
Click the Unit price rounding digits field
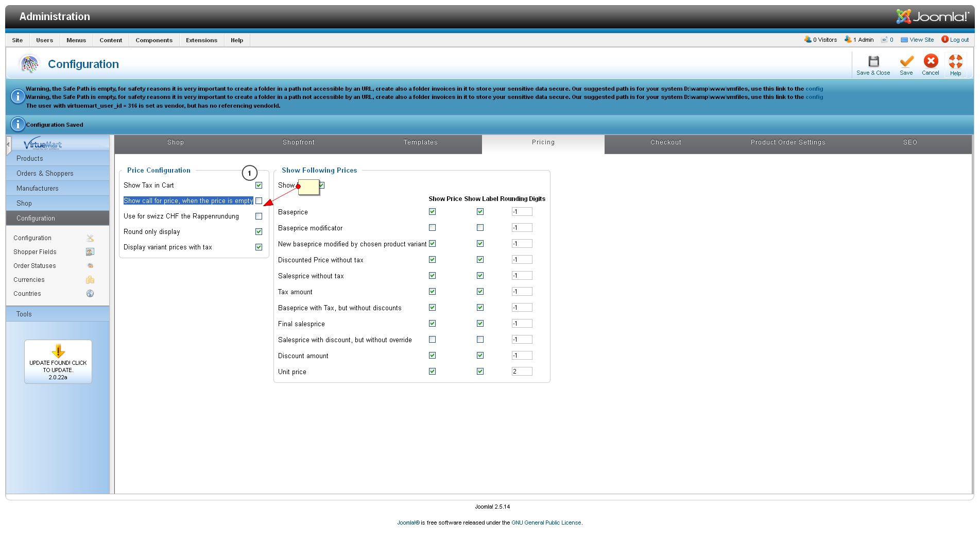click(x=522, y=372)
